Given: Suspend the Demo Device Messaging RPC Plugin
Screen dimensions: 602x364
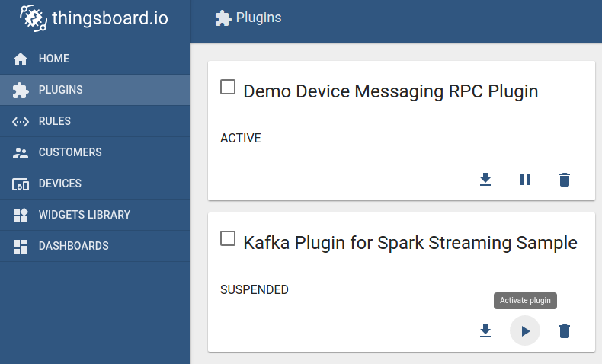Looking at the screenshot, I should [x=525, y=180].
